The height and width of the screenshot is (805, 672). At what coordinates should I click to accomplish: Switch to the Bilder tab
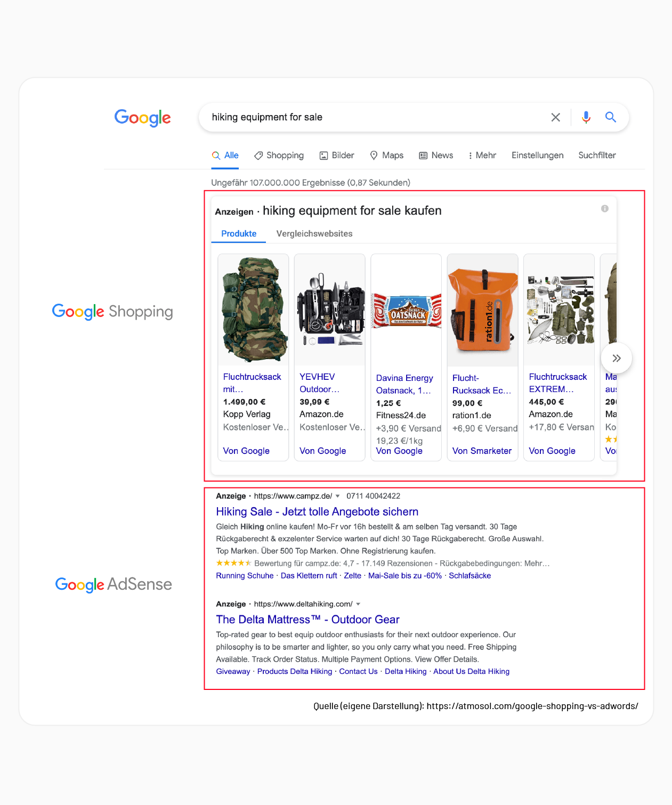(x=337, y=156)
